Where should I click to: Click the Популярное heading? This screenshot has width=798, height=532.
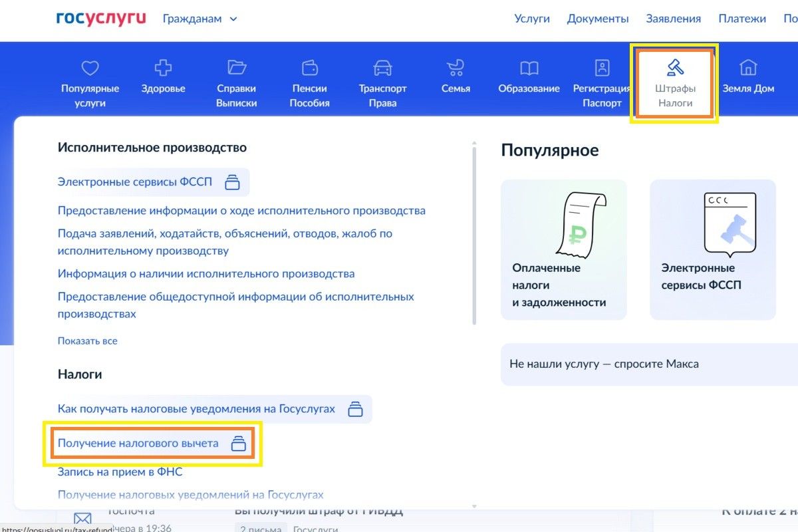pos(550,150)
